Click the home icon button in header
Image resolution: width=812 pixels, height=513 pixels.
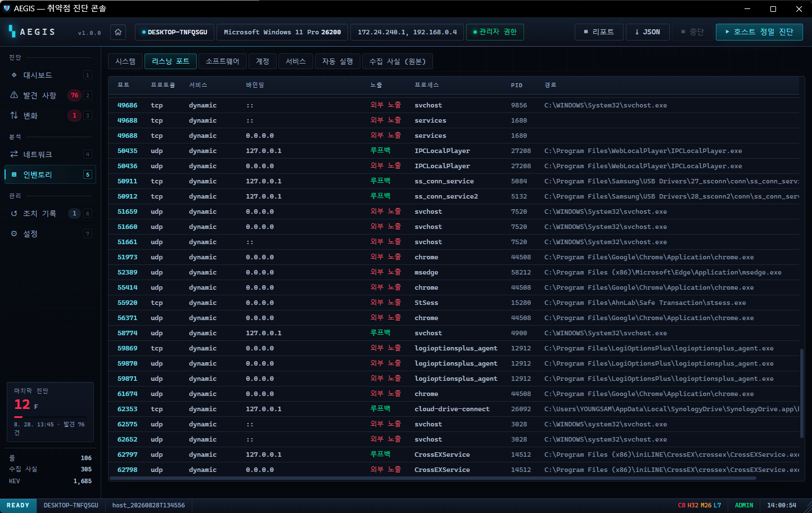118,32
